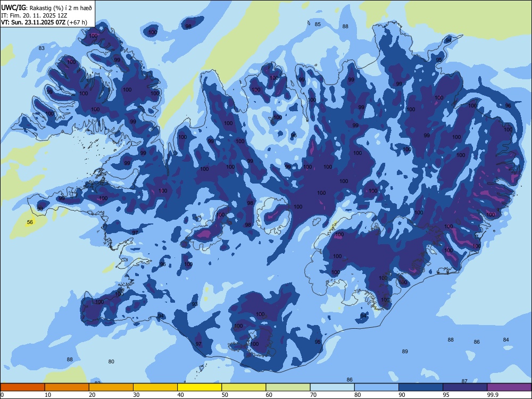Image resolution: width=532 pixels, height=399 pixels.
Task: Click the '84' humidity value on the map
Action: [x=506, y=339]
